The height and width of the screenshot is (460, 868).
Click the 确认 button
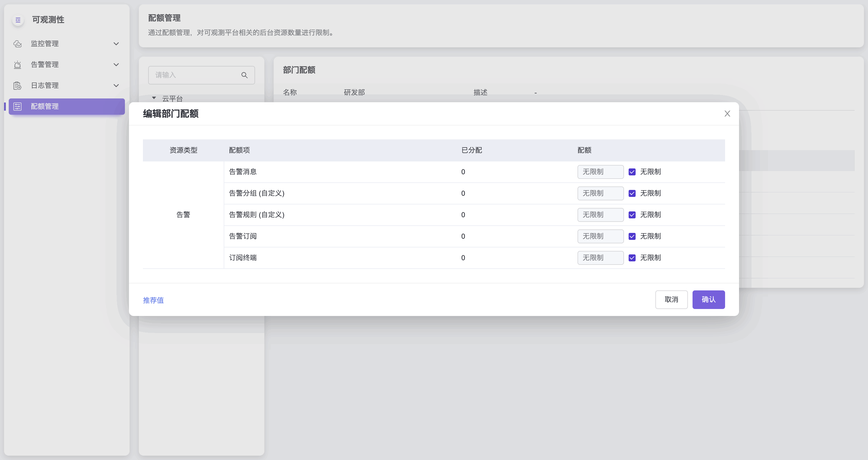coord(708,299)
